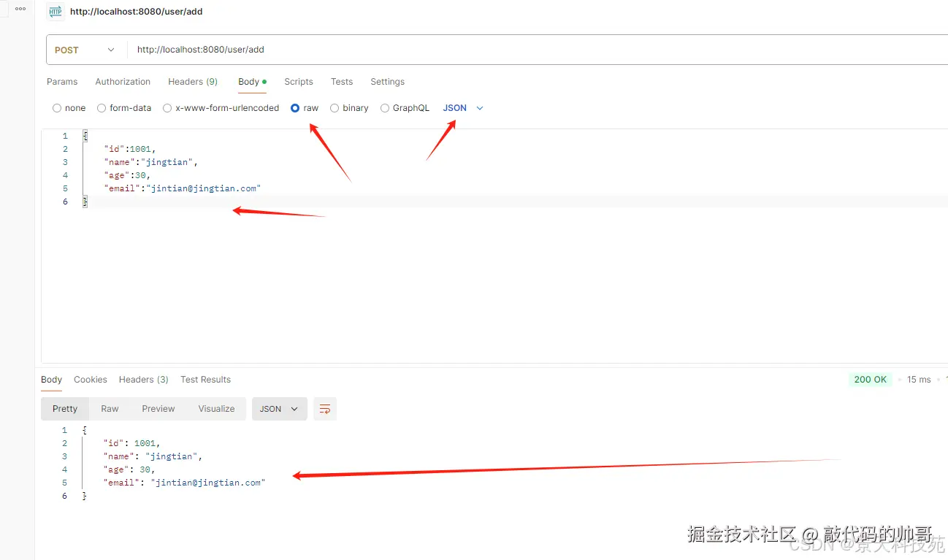This screenshot has height=560, width=948.
Task: View the Test Results tab
Action: [205, 380]
